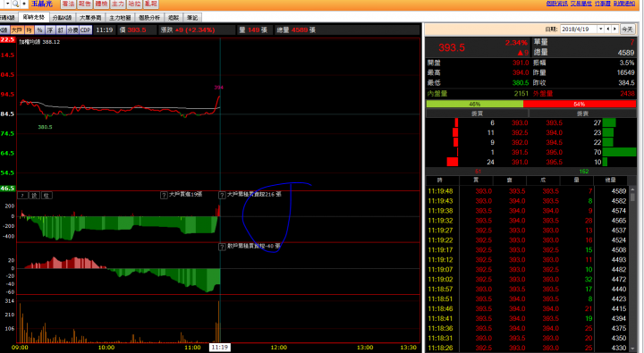Toggle the 均 average line button

pos(30,30)
